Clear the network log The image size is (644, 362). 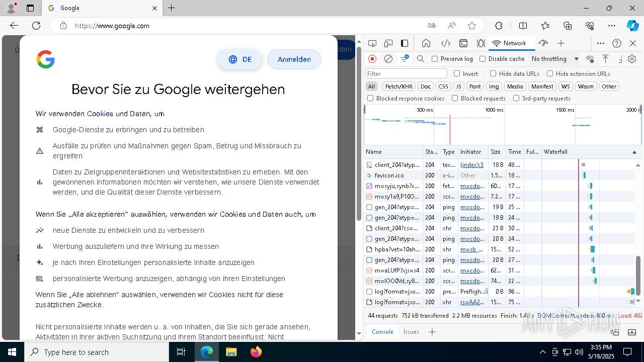pos(388,59)
